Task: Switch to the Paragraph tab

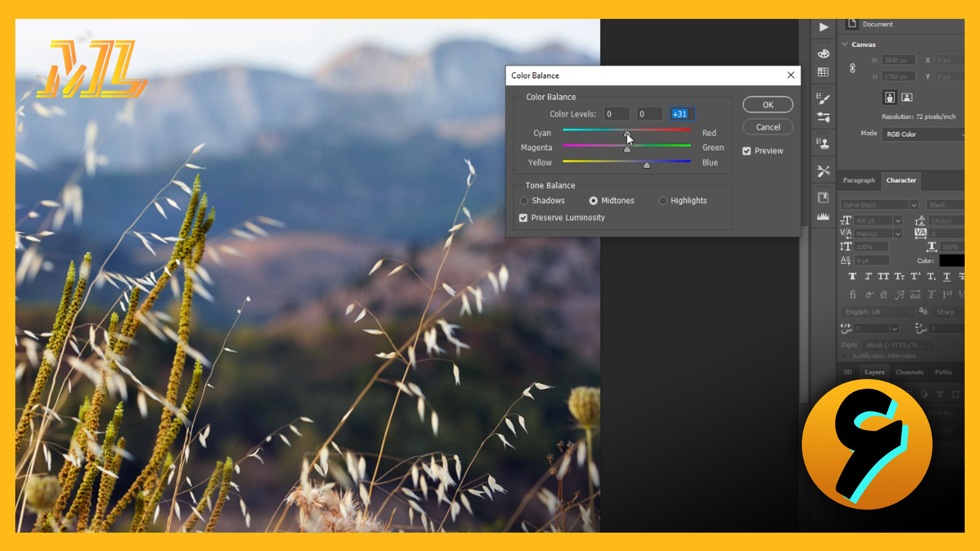Action: click(859, 181)
